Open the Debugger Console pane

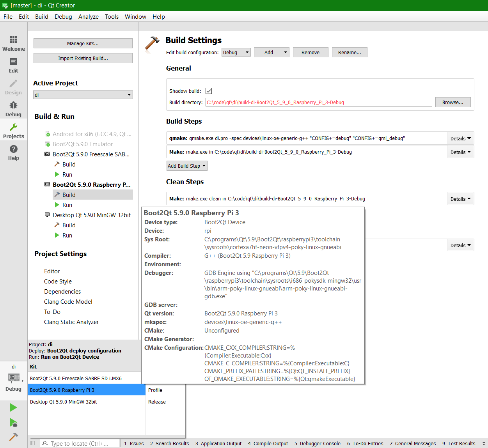[x=318, y=443]
